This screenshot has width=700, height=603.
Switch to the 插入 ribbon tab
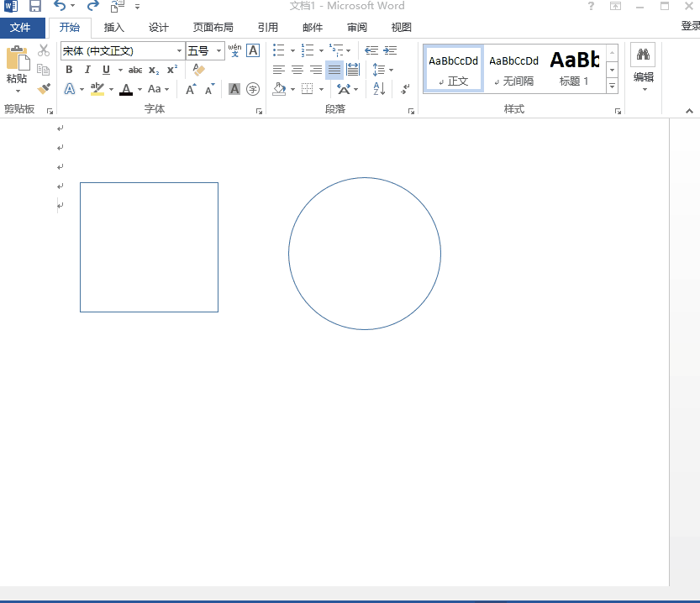pos(114,28)
